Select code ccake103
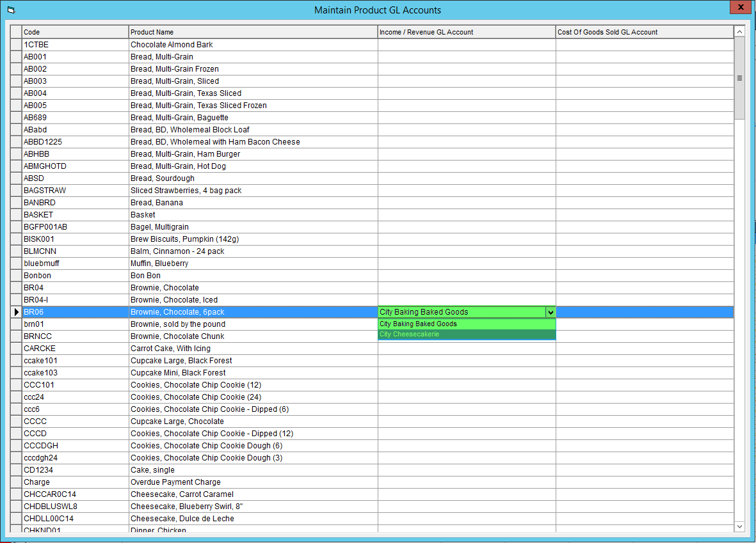Image resolution: width=756 pixels, height=543 pixels. click(x=75, y=373)
